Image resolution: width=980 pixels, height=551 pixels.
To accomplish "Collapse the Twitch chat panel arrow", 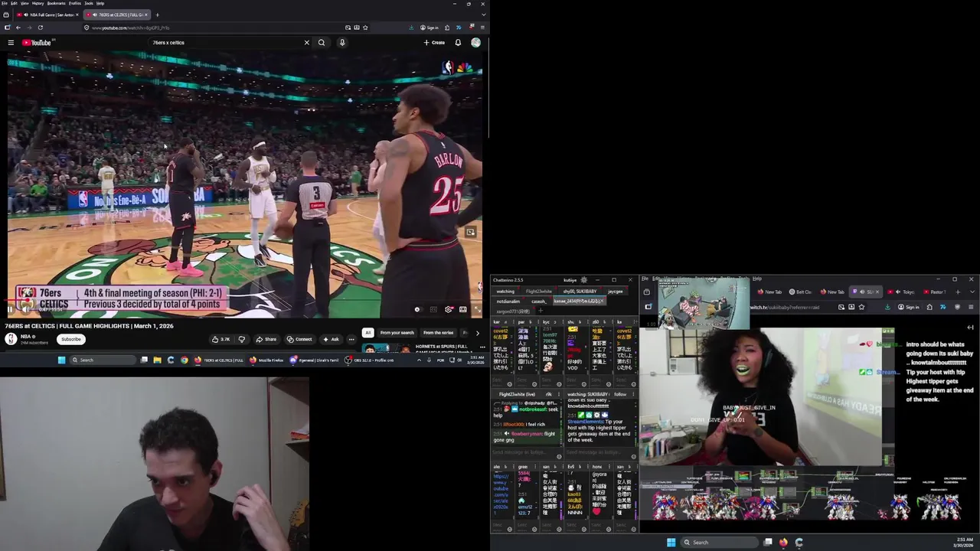I will (x=970, y=328).
